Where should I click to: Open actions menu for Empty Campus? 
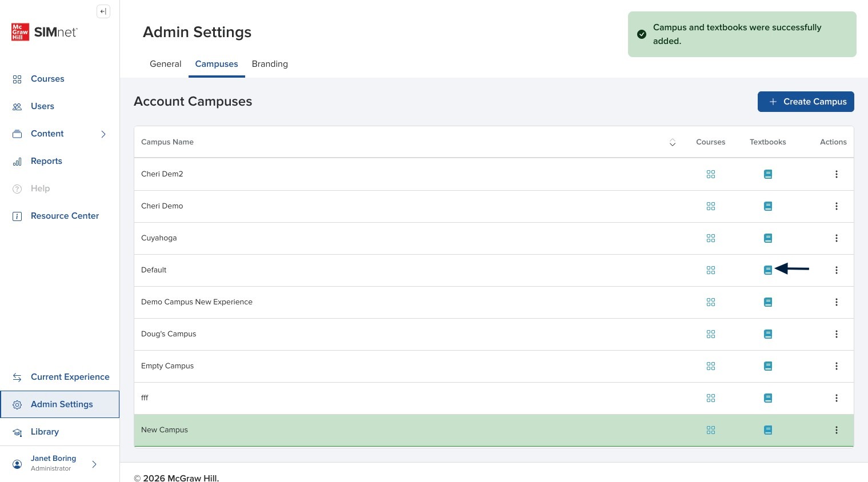(x=837, y=366)
